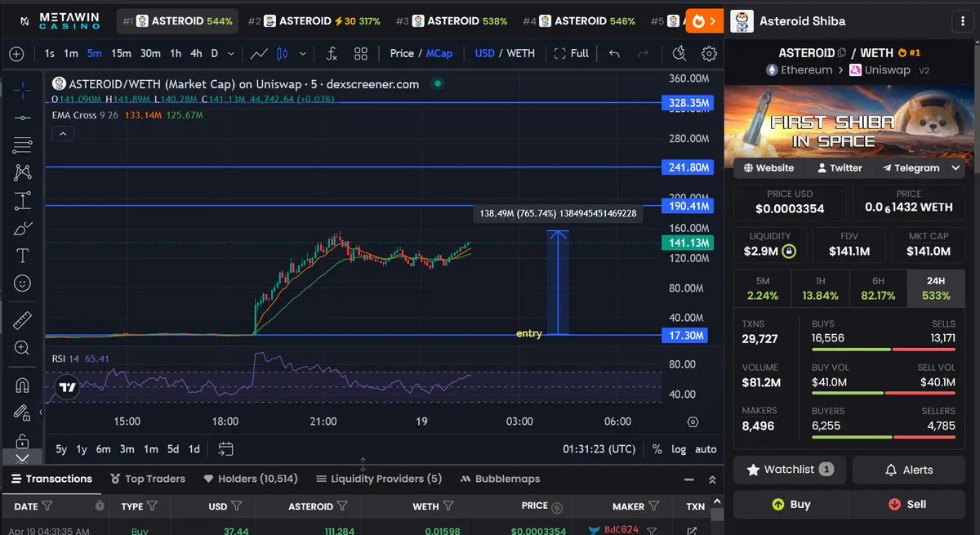Enable auto scale on chart
The width and height of the screenshot is (980, 535).
click(x=706, y=448)
